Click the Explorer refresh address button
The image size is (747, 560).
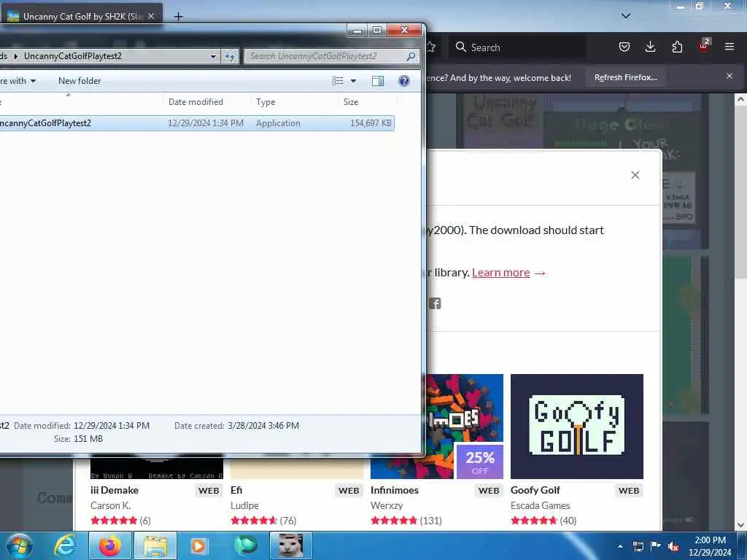(x=230, y=56)
